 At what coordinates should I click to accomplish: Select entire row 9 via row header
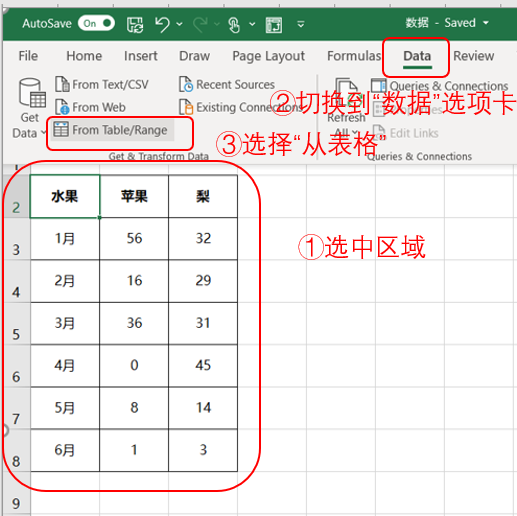coord(16,494)
